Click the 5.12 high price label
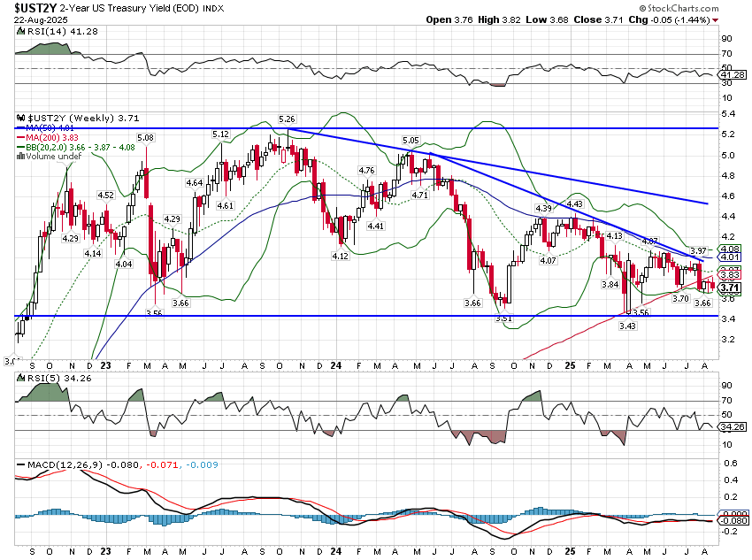752x560 pixels. point(220,134)
